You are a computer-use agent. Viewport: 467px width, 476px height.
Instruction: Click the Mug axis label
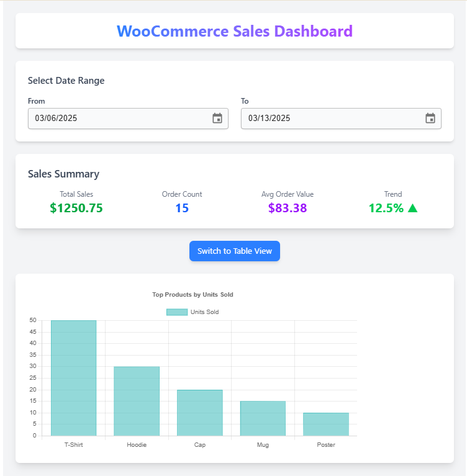pos(263,445)
